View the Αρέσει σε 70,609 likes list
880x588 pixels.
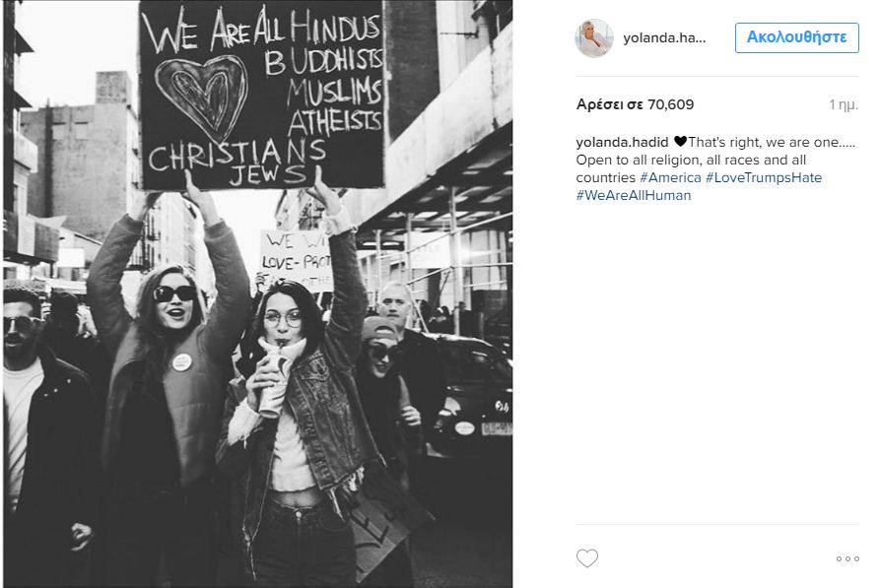coord(635,104)
